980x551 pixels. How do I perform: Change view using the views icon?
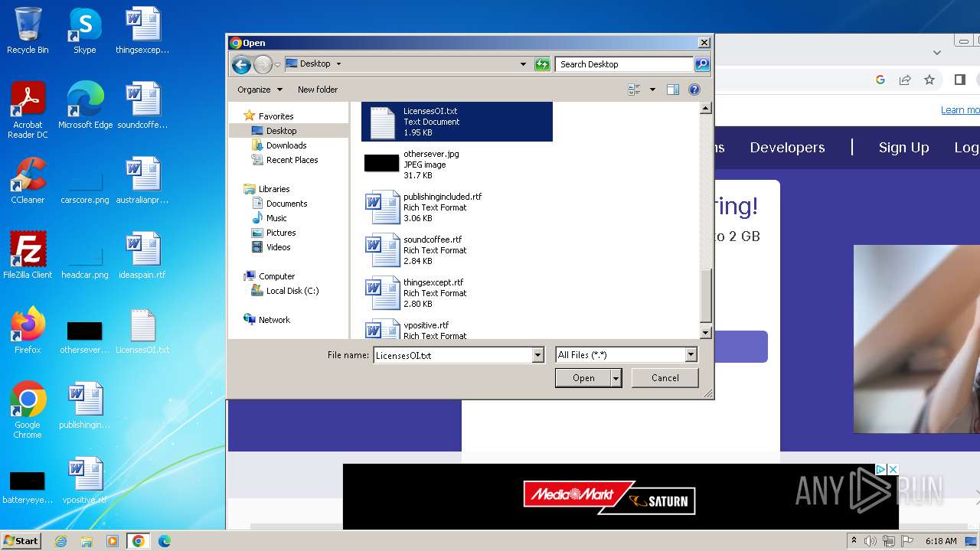click(x=634, y=90)
